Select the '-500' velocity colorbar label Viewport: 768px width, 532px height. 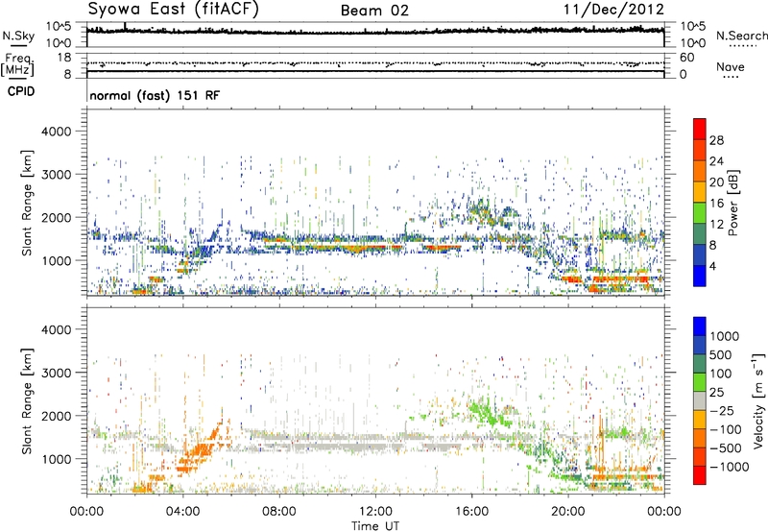pyautogui.click(x=726, y=448)
